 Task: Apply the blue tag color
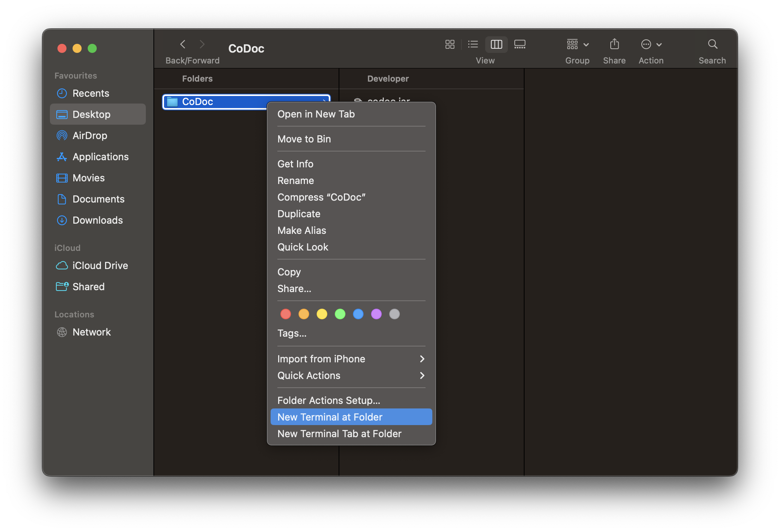tap(358, 314)
